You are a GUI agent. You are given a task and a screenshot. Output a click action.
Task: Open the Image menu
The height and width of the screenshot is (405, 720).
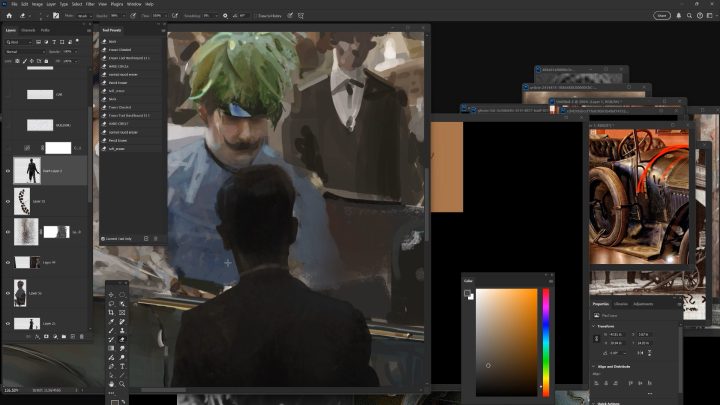pyautogui.click(x=37, y=4)
